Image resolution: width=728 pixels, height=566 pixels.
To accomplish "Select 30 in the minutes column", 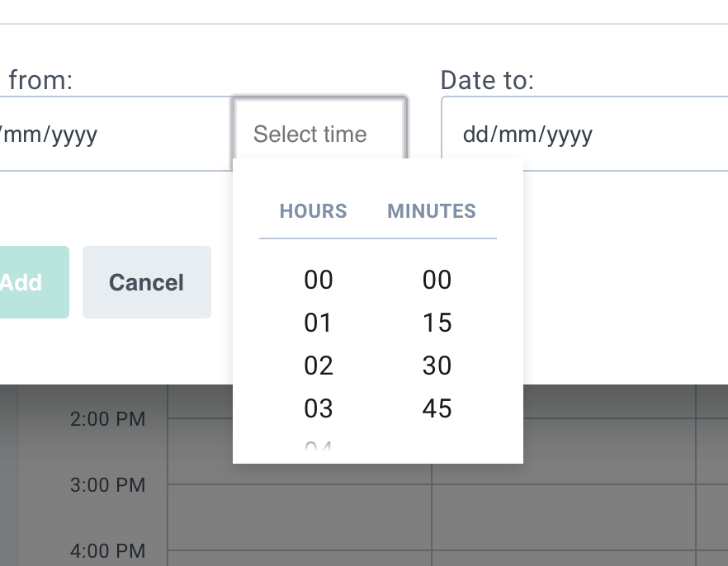I will point(437,366).
